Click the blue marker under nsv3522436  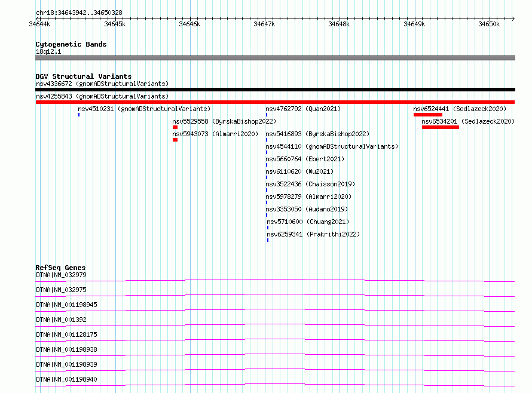(x=267, y=190)
